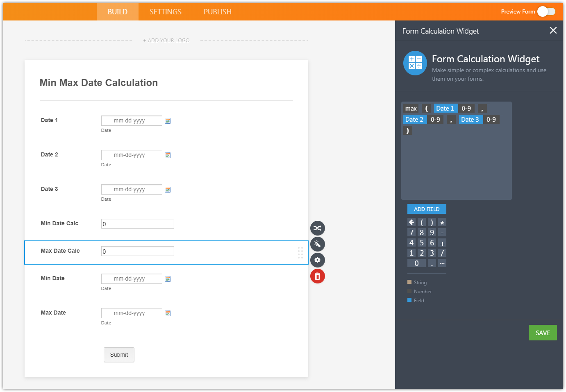Toggle 0-9 type next to Date 3 chip
This screenshot has width=566, height=392.
[491, 119]
